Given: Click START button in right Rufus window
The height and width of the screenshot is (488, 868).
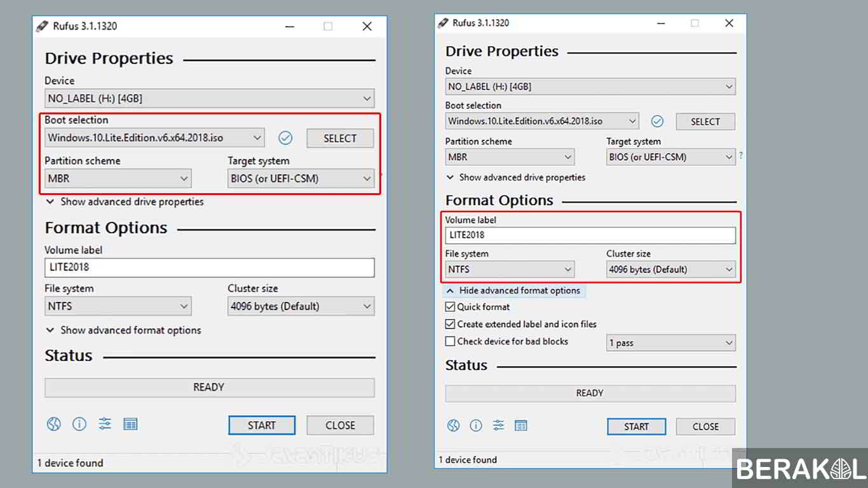Looking at the screenshot, I should [x=636, y=426].
